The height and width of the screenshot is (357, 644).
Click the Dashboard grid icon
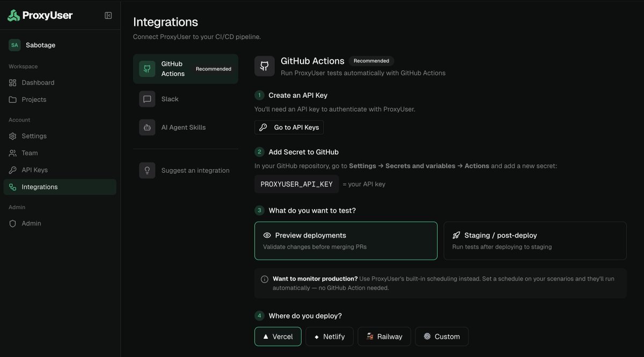[13, 83]
